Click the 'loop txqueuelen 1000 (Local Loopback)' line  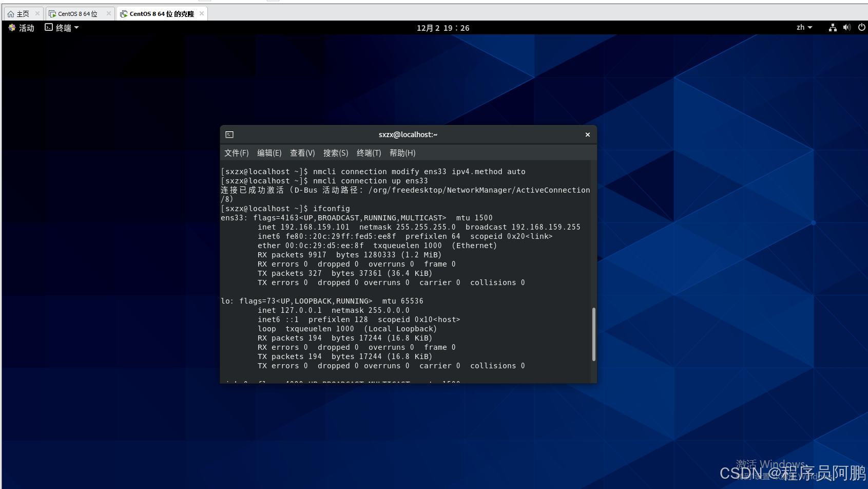pos(347,329)
